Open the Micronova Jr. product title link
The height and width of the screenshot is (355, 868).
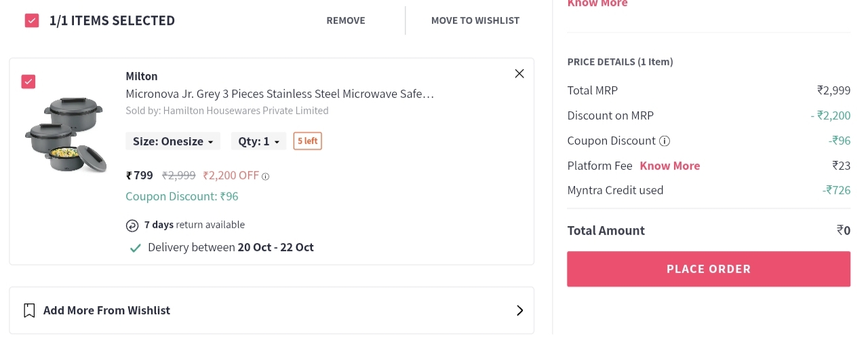coord(279,94)
